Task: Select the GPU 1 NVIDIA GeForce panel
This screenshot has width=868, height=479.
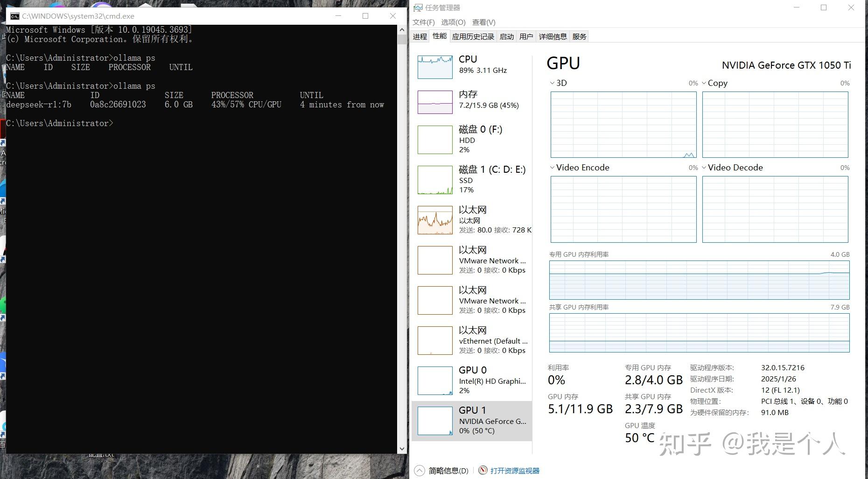Action: [x=470, y=420]
